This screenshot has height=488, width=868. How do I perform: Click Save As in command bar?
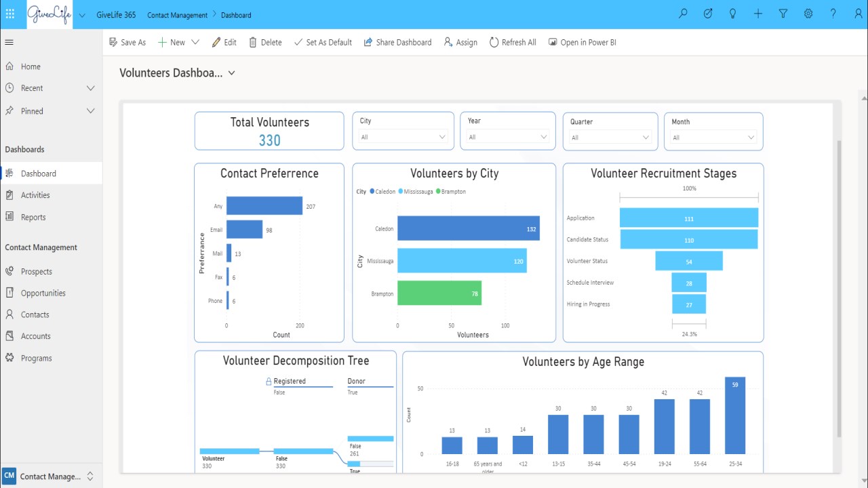[127, 42]
